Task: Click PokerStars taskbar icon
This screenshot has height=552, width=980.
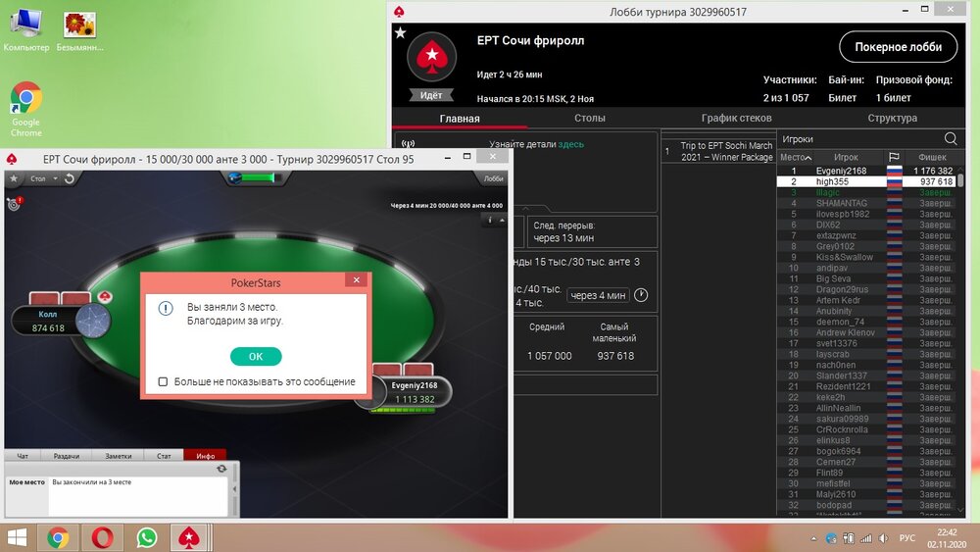Action: [189, 537]
